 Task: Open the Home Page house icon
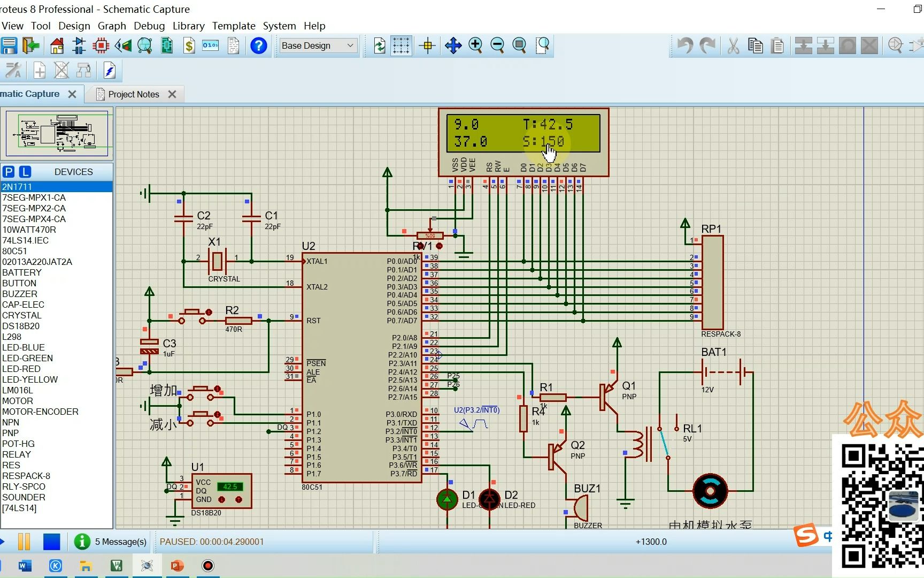(x=57, y=45)
